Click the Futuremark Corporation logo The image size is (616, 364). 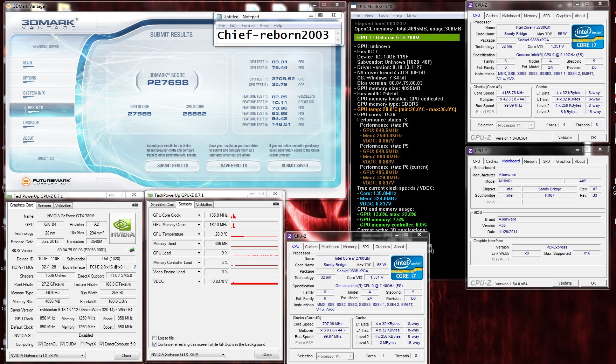46,182
